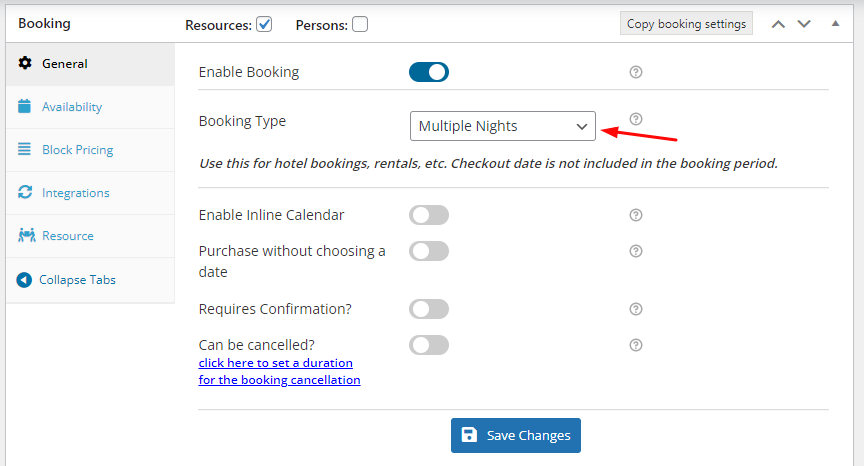Viewport: 864px width, 466px height.
Task: Click the General gear icon
Action: point(25,63)
